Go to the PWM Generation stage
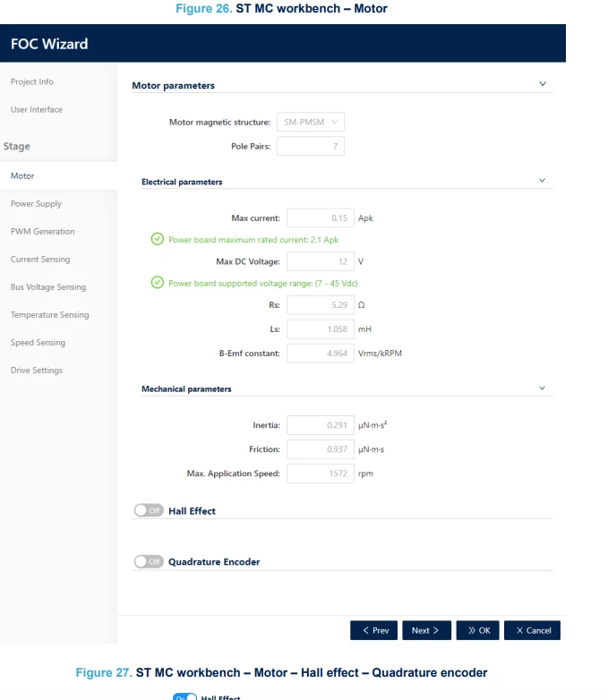The height and width of the screenshot is (700, 608). point(42,231)
